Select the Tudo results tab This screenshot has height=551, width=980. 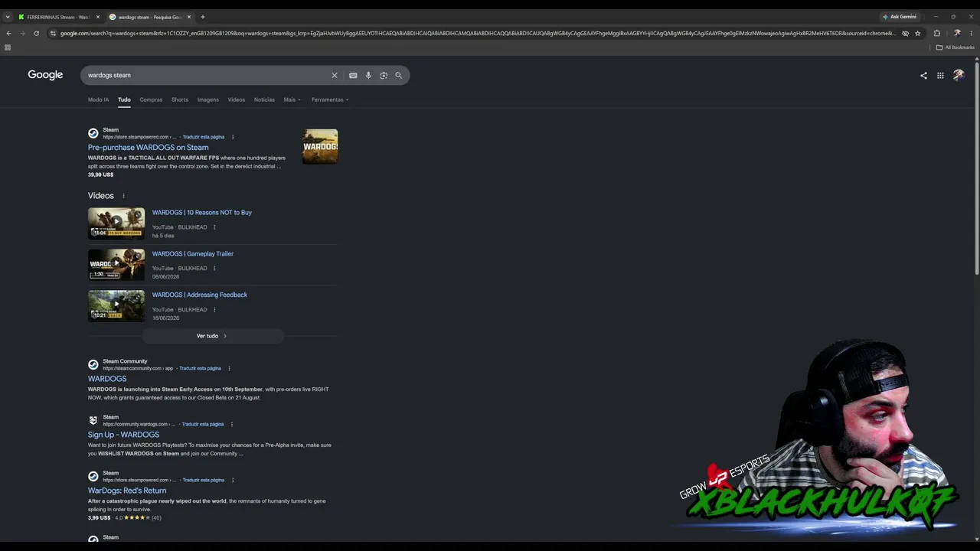pos(124,99)
